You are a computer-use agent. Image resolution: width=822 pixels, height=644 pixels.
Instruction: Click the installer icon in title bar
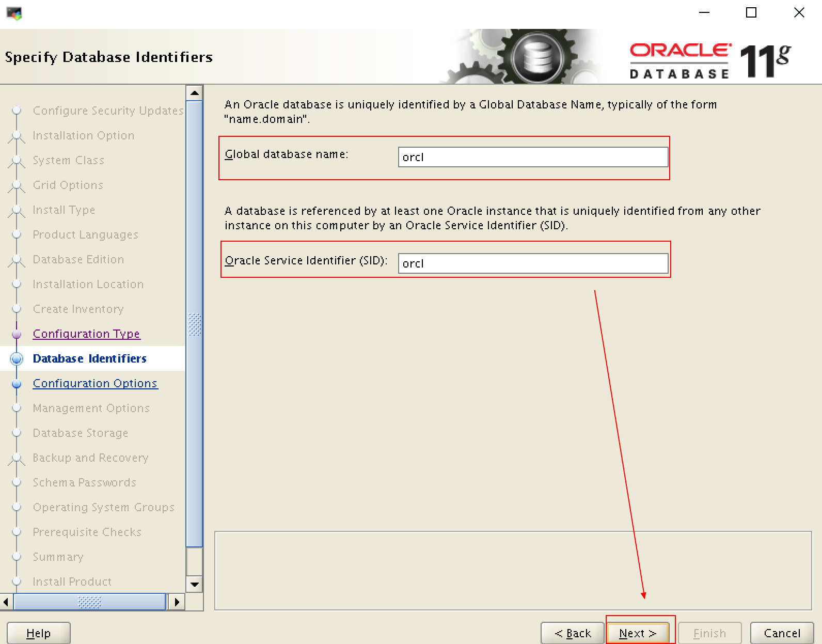point(14,13)
